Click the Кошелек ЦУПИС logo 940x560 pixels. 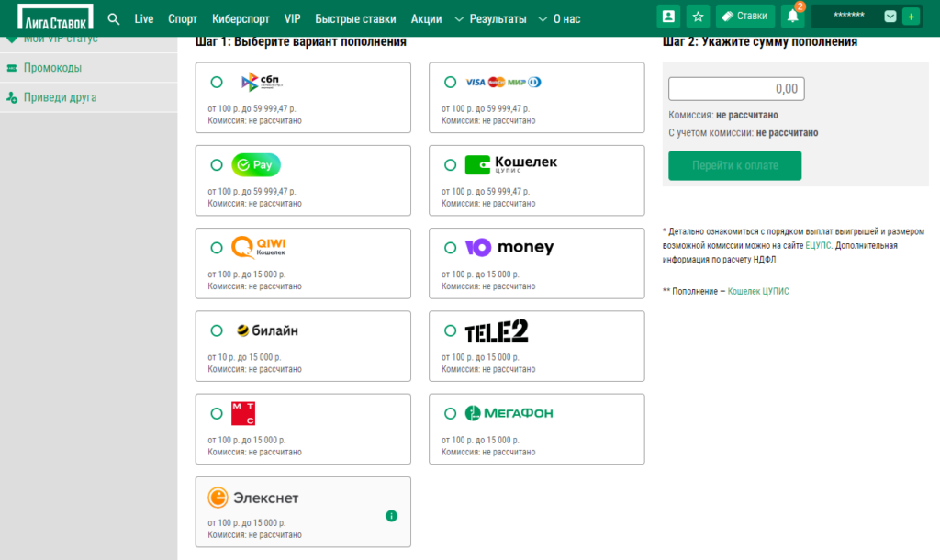point(510,164)
